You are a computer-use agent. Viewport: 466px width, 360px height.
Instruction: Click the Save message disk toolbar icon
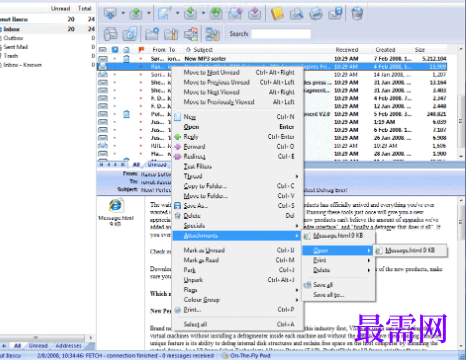(x=335, y=14)
